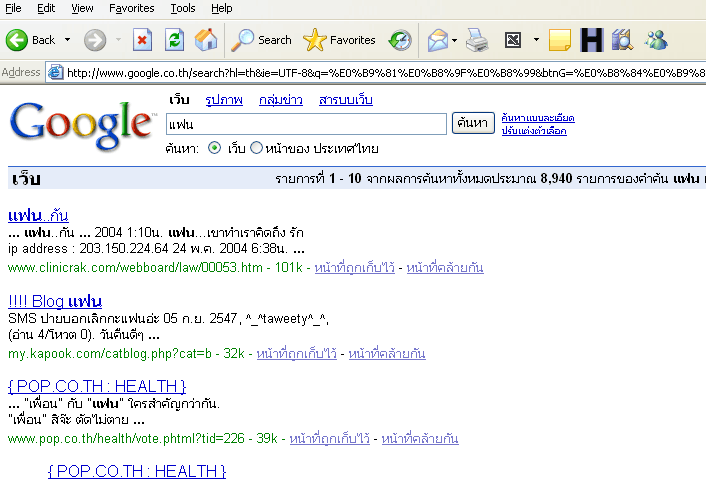Open the ค้นหาแบบละเอียด advanced search link
Viewport: 706px width, 479px height.
[538, 118]
